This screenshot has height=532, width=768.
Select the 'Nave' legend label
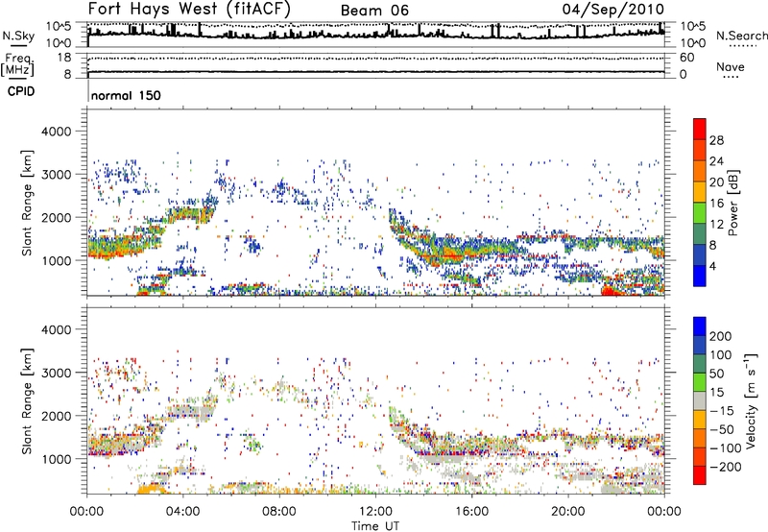click(731, 67)
